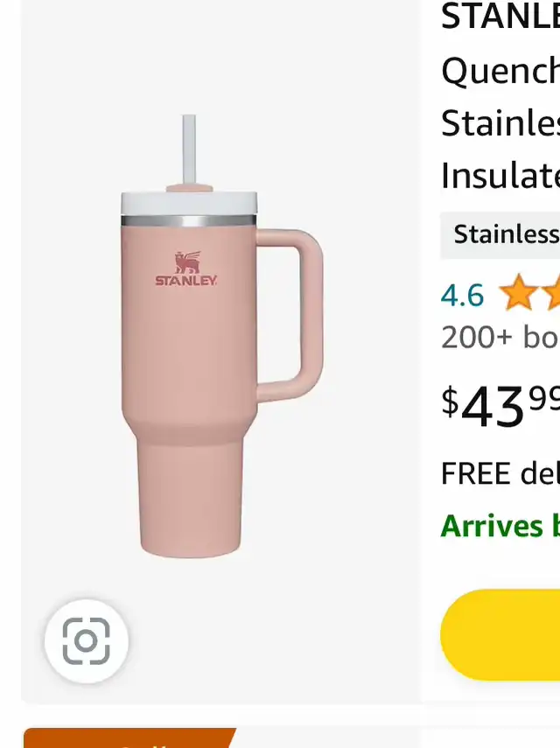Click the 4.6 rating number
The height and width of the screenshot is (748, 560).
[x=462, y=295]
